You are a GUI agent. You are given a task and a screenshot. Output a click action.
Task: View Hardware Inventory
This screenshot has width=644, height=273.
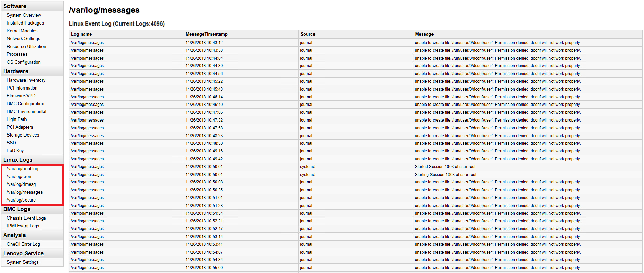coord(26,80)
